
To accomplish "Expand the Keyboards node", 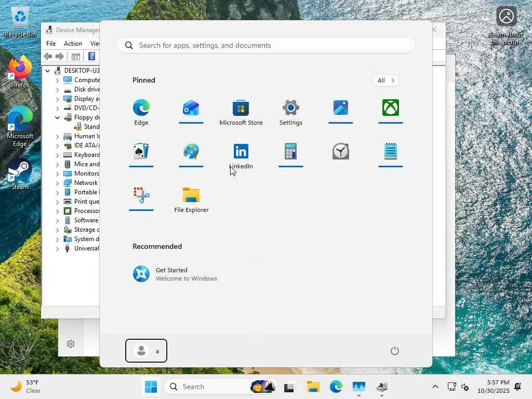I will (57, 155).
